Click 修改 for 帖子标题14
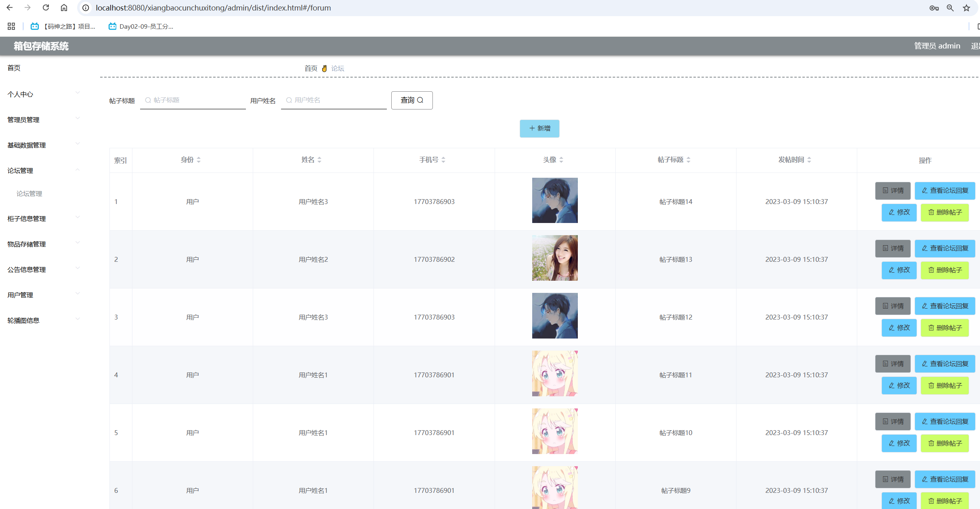980x509 pixels. 899,212
